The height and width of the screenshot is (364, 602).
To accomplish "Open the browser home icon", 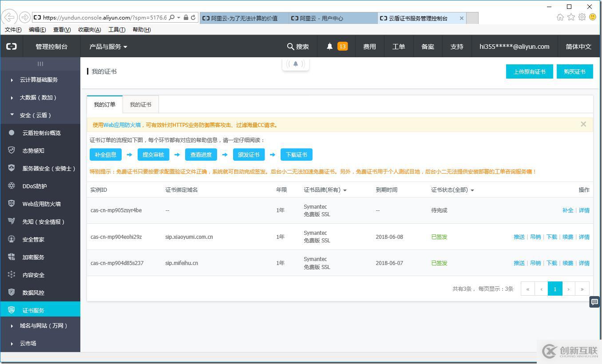I will pos(560,17).
